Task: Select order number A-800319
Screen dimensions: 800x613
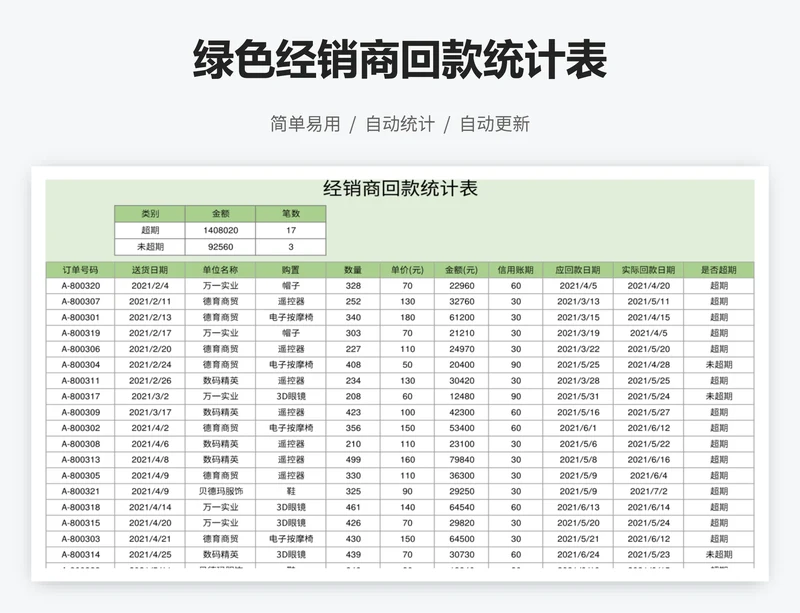Action: (81, 333)
